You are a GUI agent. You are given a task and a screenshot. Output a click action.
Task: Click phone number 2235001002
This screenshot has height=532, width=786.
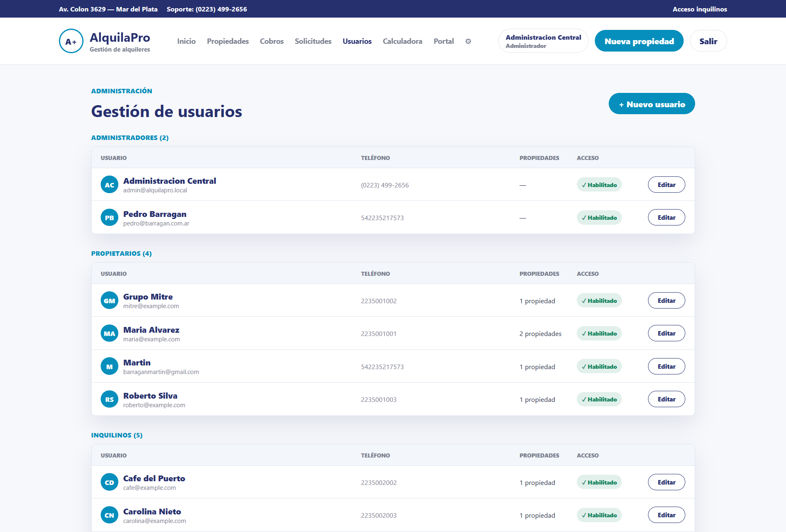click(379, 301)
